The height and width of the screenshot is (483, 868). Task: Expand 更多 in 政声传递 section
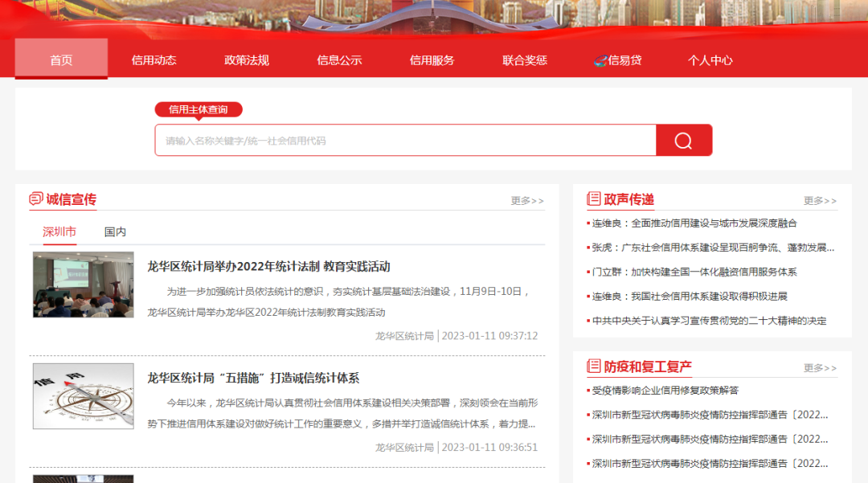pyautogui.click(x=820, y=201)
